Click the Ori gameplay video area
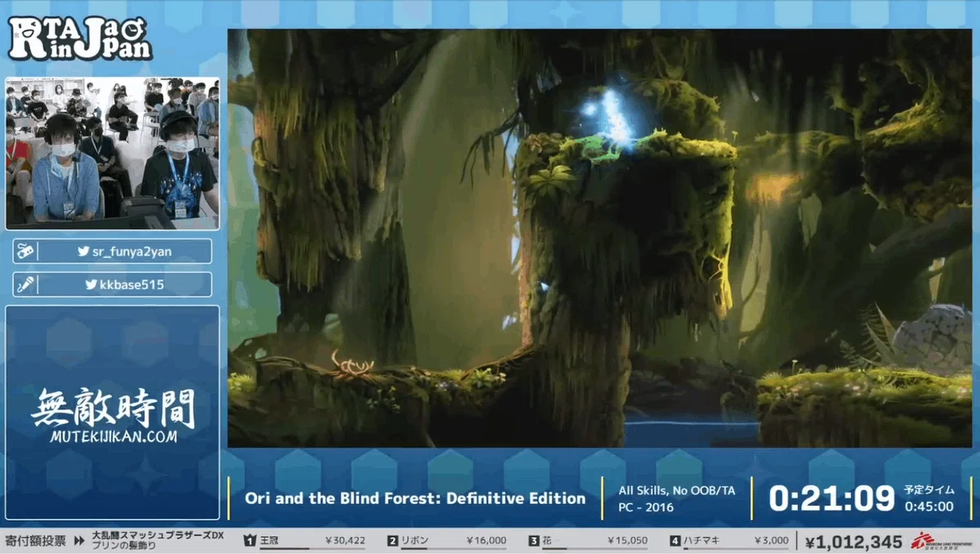The image size is (980, 554). 599,238
